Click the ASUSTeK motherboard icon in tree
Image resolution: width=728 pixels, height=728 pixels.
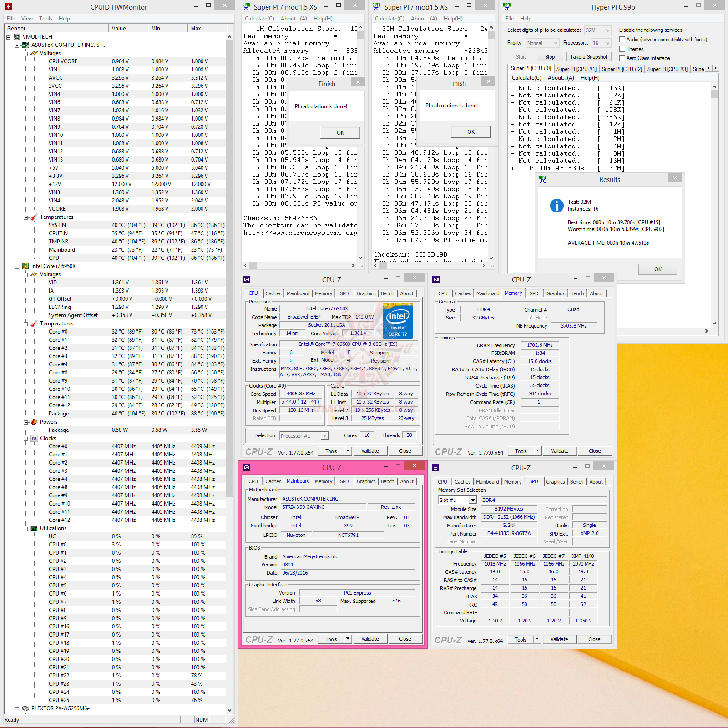click(26, 45)
